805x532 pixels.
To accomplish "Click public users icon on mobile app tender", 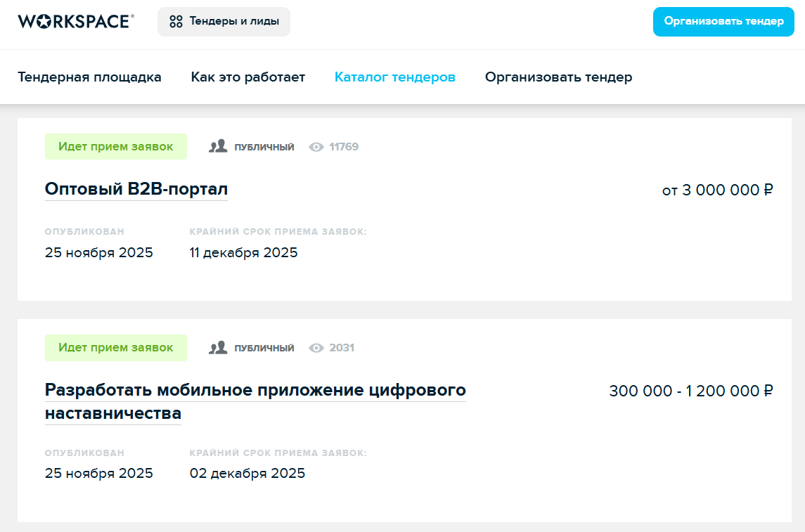I will coord(218,347).
